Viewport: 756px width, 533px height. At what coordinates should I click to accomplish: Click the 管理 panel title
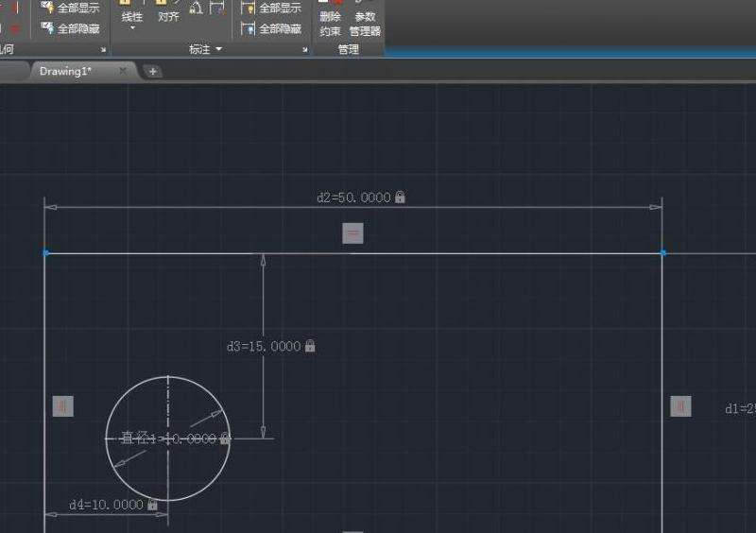point(348,49)
